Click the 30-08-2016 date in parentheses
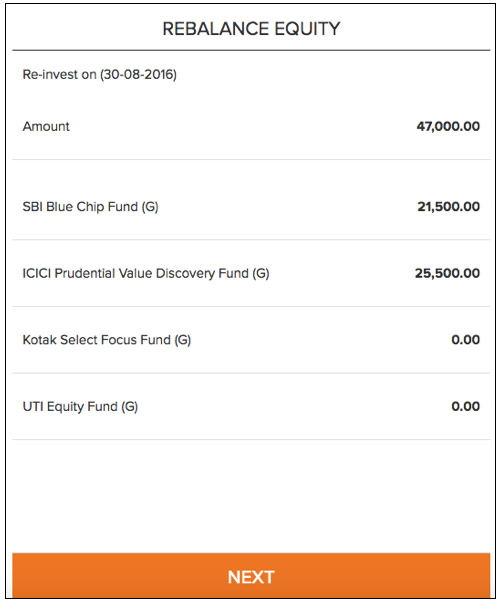 (138, 74)
